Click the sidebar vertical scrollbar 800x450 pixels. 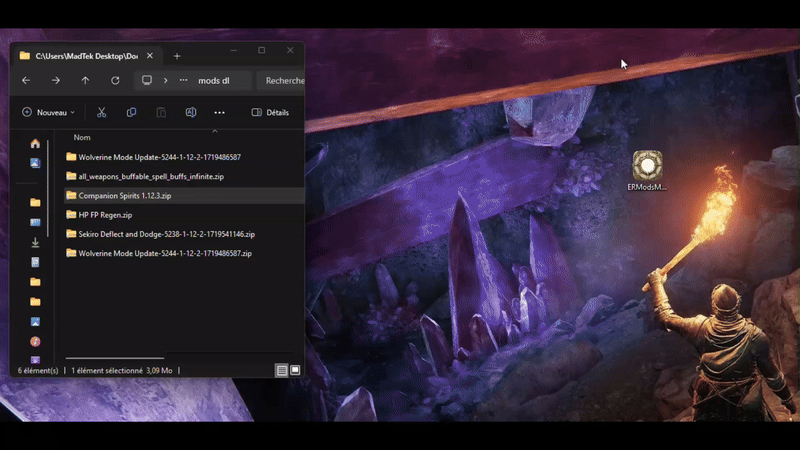(48, 188)
